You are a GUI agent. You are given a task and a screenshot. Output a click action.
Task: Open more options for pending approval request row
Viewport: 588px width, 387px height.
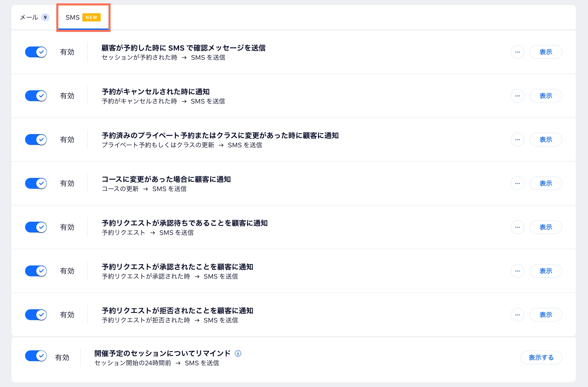point(517,227)
